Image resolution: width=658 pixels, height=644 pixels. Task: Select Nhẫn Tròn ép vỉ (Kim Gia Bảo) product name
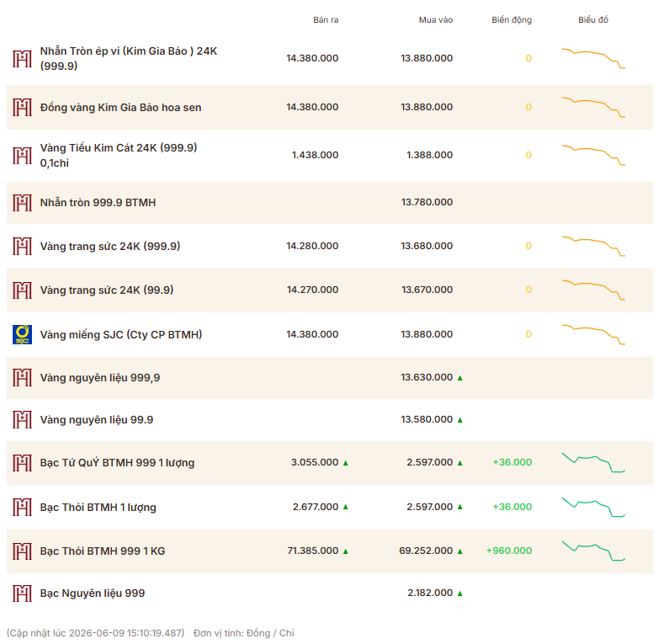[129, 58]
